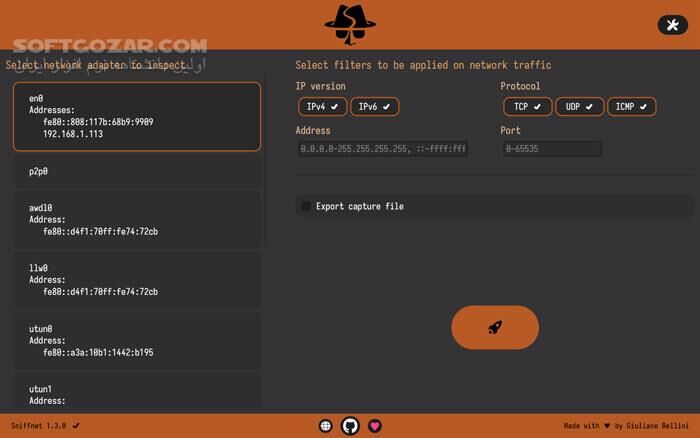Open settings with the wrench icon
The height and width of the screenshot is (438, 700).
pos(672,25)
